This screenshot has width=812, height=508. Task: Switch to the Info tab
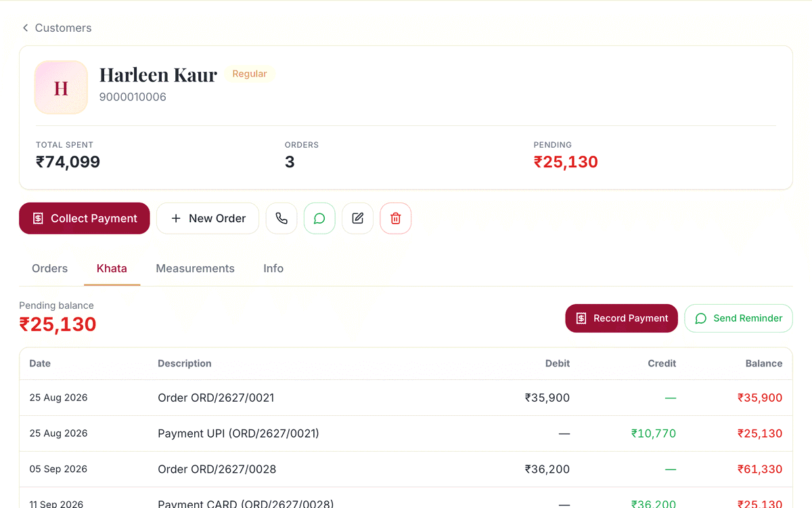point(273,269)
